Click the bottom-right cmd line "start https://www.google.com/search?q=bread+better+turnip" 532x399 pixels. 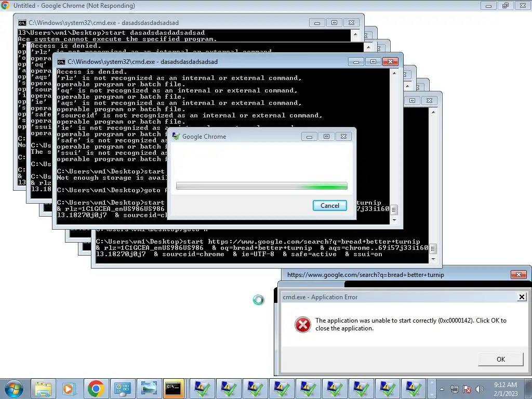tap(301, 242)
